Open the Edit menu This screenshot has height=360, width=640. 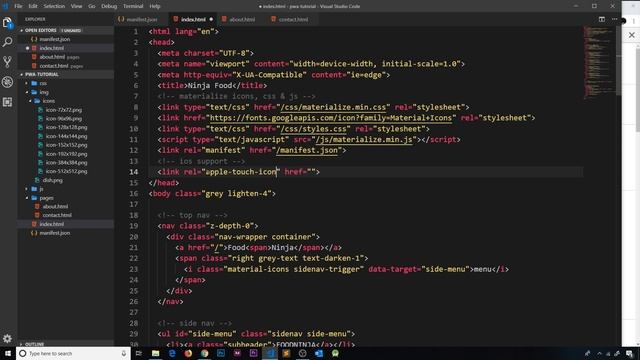point(33,6)
